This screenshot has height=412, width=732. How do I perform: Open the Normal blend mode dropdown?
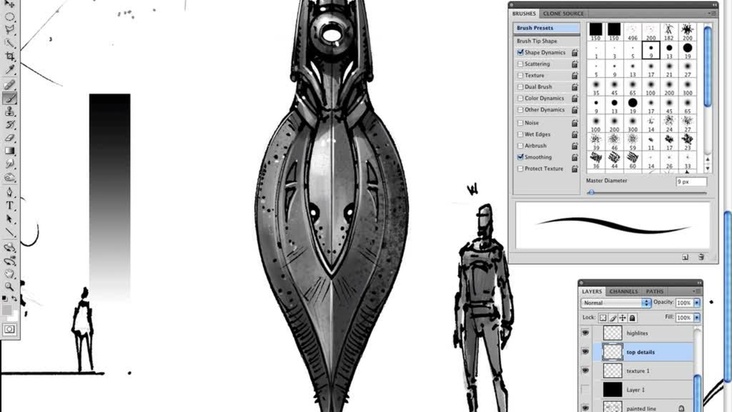point(616,303)
